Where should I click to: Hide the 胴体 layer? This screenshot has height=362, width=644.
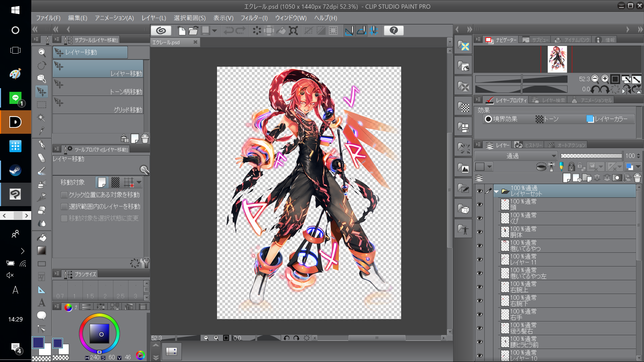coord(480,232)
